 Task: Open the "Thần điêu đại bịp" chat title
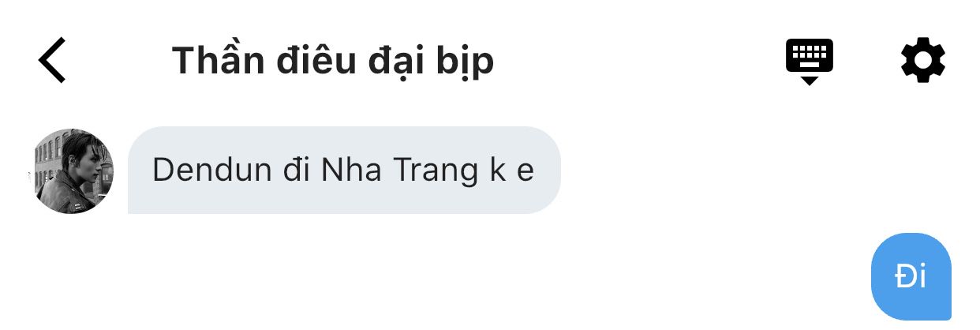point(332,61)
